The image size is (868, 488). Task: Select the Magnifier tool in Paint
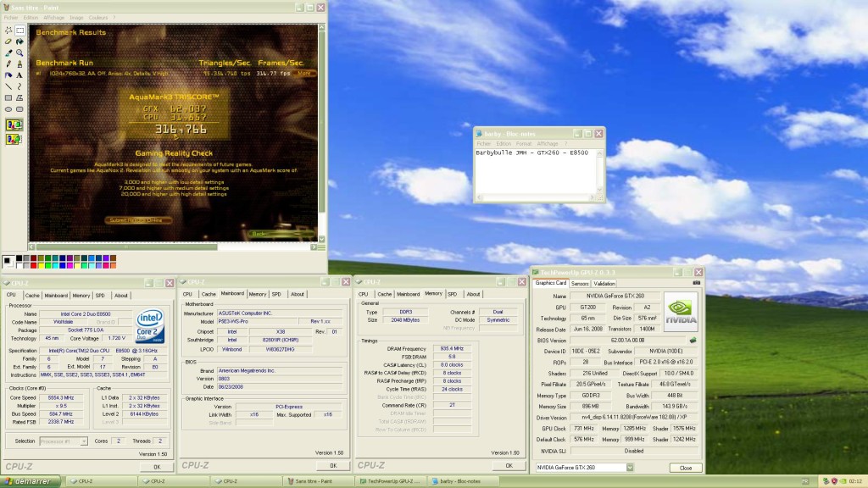(20, 53)
